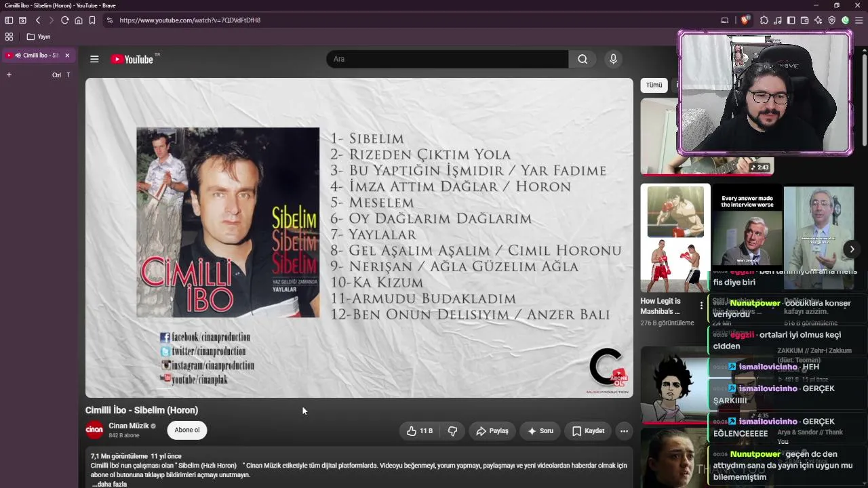Select the 'Tümü' filter chip

(654, 85)
